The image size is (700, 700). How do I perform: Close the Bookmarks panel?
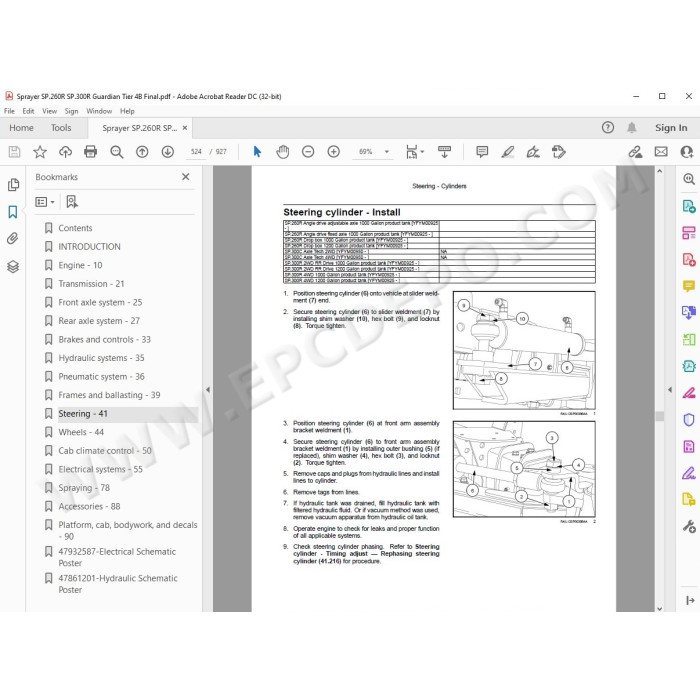186,177
